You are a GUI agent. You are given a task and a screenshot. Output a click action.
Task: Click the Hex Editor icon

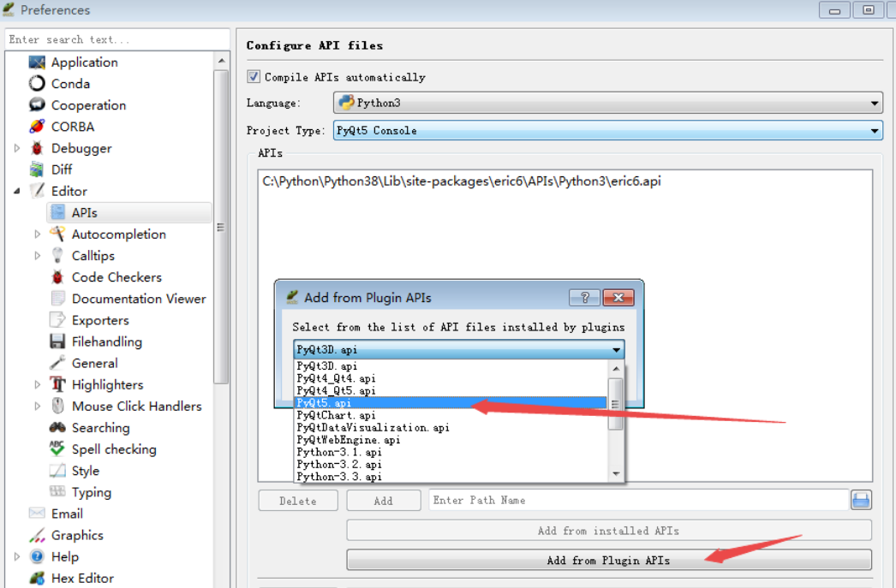pyautogui.click(x=37, y=578)
